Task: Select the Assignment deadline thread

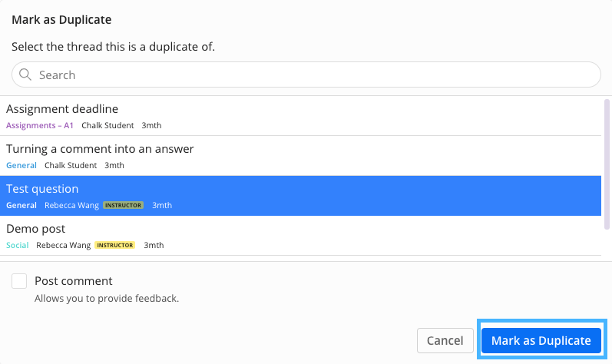Action: tap(62, 109)
